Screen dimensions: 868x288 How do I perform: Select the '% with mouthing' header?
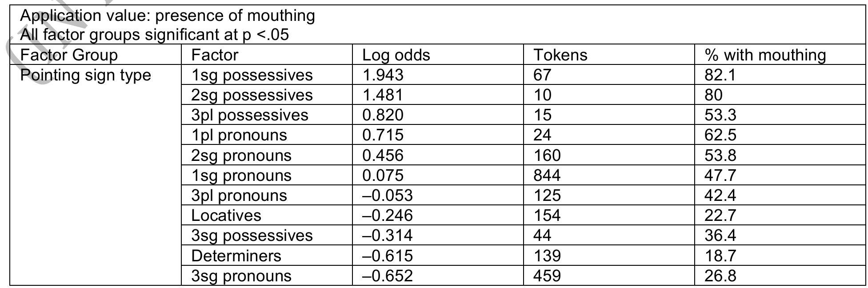click(780, 55)
